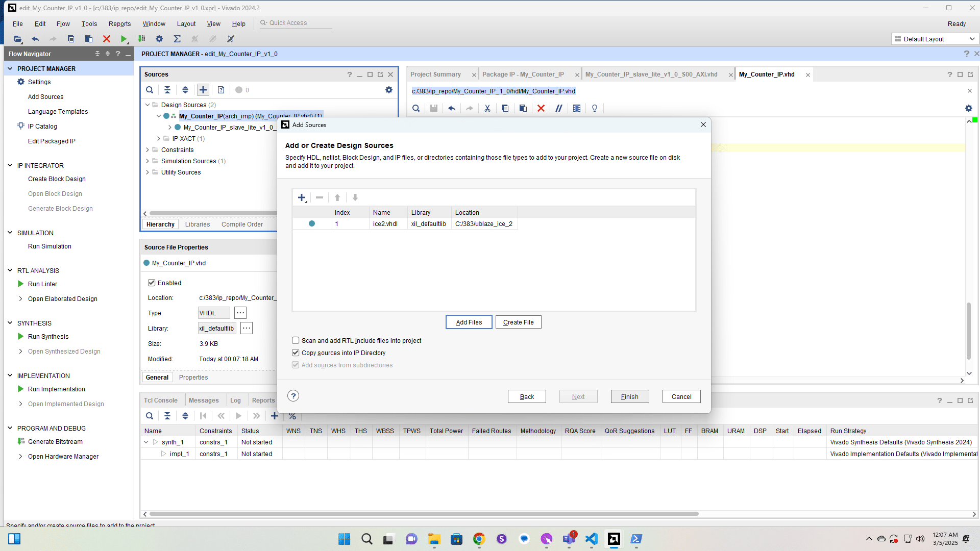Enable Scan and add RTL include files
The image size is (980, 551).
[296, 340]
